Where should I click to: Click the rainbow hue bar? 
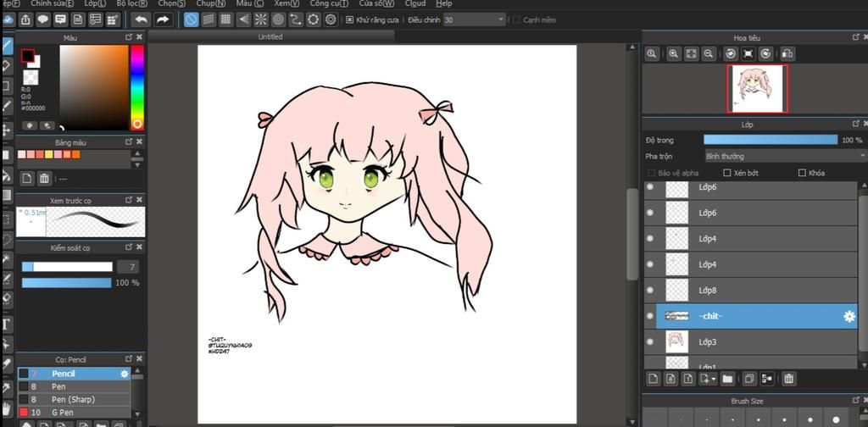pyautogui.click(x=136, y=87)
